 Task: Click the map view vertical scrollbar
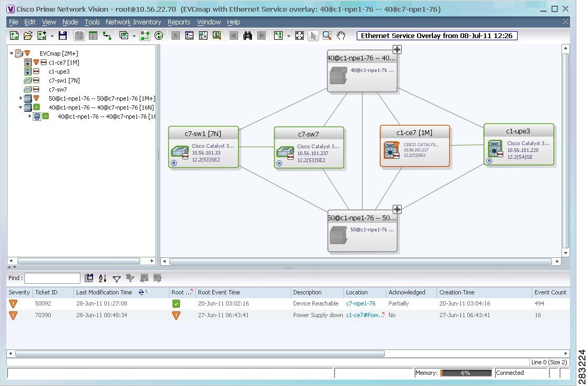[x=565, y=151]
